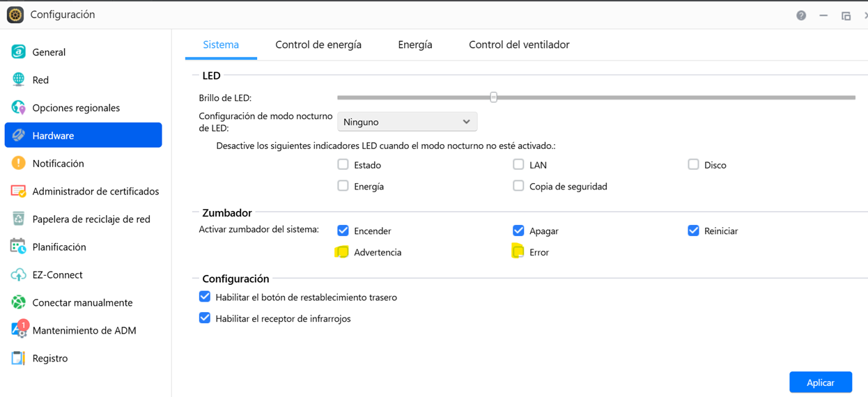The width and height of the screenshot is (868, 397).
Task: Tick the Copia de seguridad checkbox
Action: [x=518, y=186]
